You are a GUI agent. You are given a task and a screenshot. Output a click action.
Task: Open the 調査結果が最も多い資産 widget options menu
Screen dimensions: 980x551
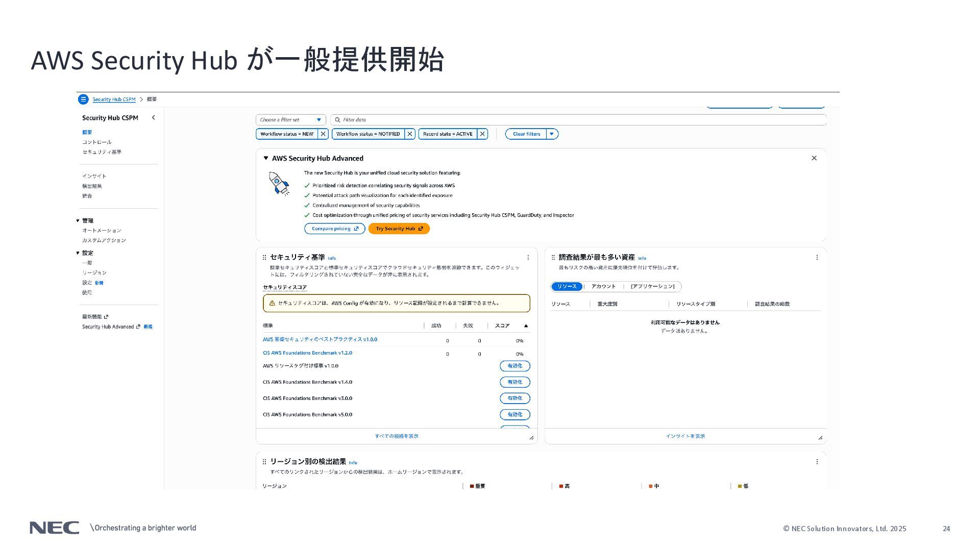point(817,258)
